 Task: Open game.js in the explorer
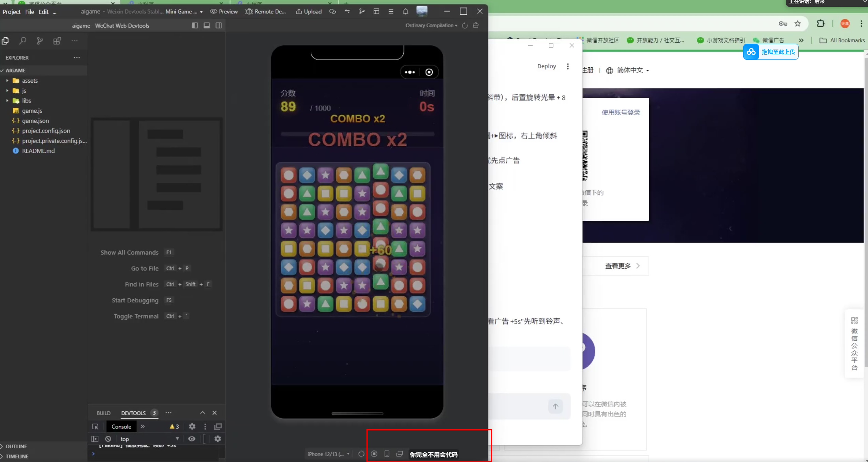32,111
